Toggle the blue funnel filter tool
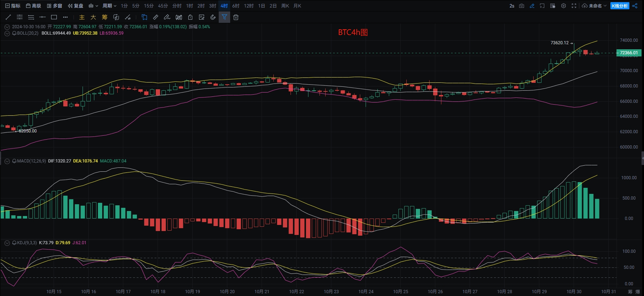Screen dimensions: 644x296 [224, 17]
